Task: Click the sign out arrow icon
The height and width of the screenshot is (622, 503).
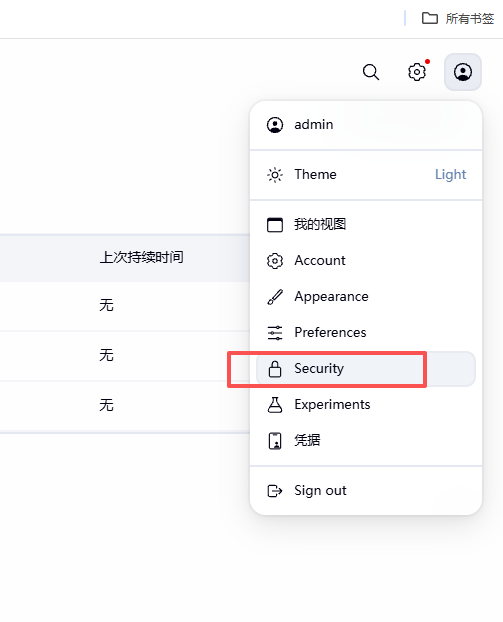Action: 275,491
